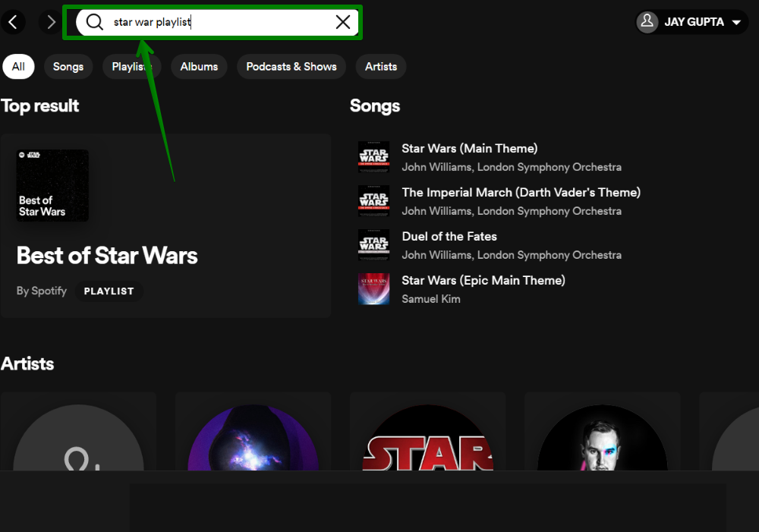Play Star Wars (Main Theme) via its cover

click(373, 157)
